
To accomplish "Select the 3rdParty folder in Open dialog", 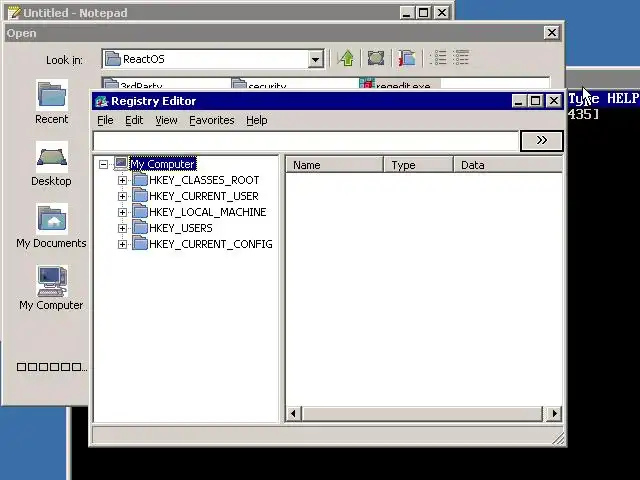I will (133, 84).
